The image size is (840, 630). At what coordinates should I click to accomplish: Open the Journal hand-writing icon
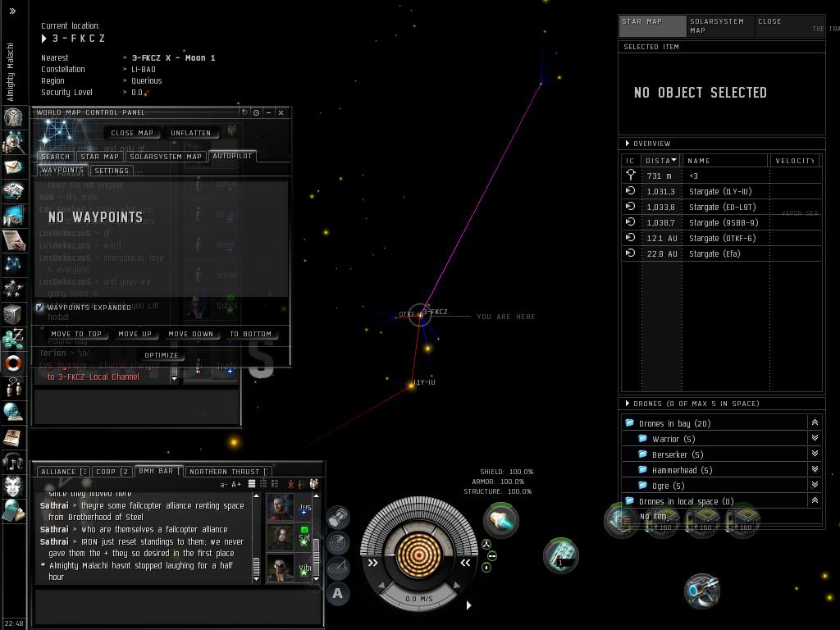tap(13, 240)
